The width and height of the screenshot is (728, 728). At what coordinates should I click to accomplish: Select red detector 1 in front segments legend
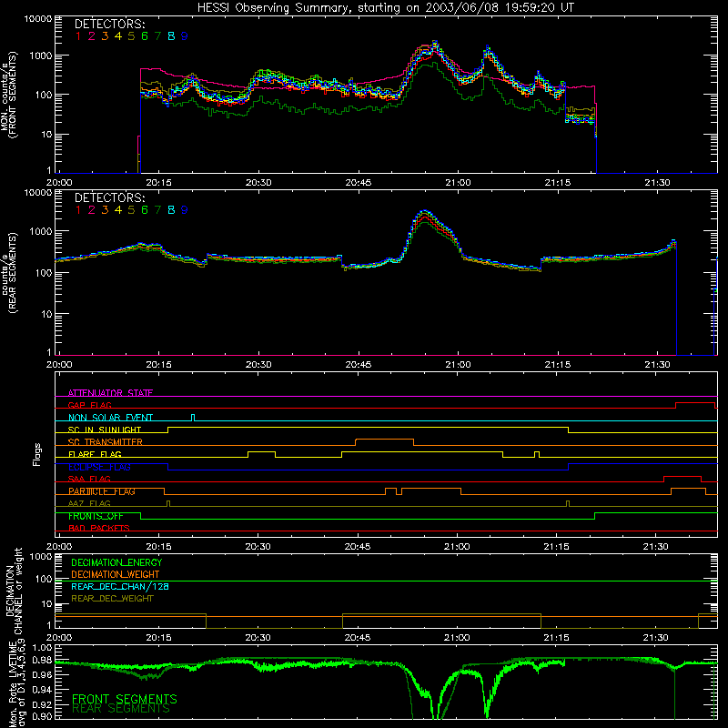[x=78, y=36]
